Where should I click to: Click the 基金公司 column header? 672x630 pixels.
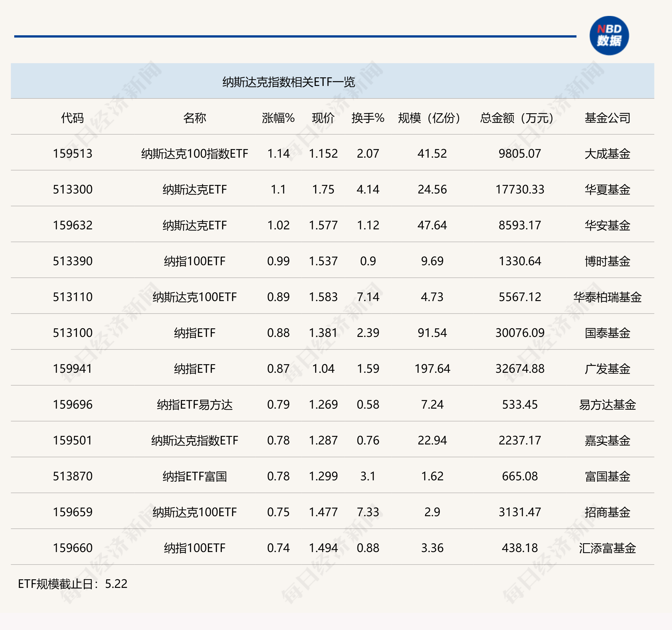(607, 118)
